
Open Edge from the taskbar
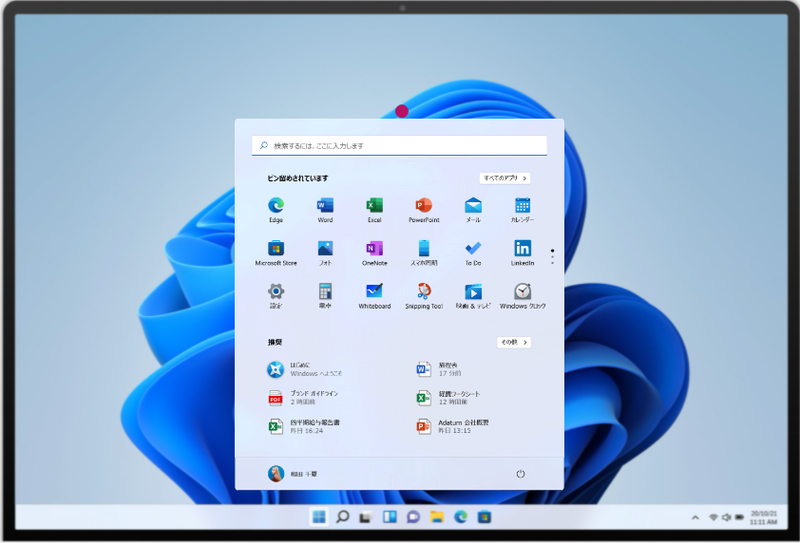pos(461,517)
